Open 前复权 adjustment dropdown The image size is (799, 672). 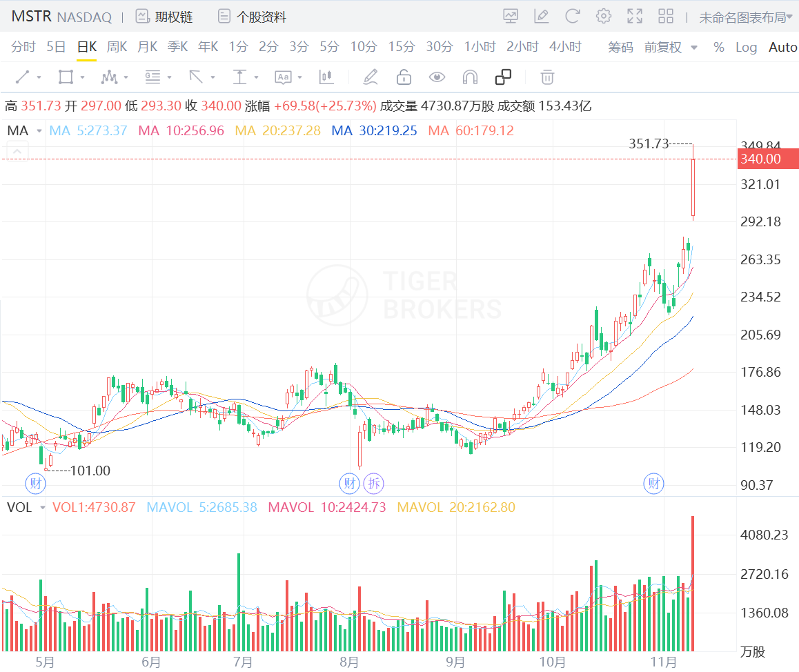(x=670, y=48)
